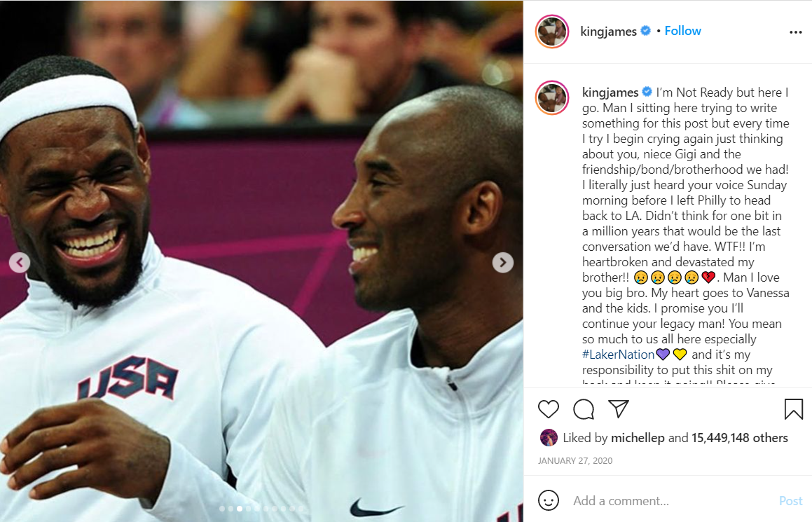Open kingjames profile picture in header
This screenshot has height=522, width=812.
(552, 32)
